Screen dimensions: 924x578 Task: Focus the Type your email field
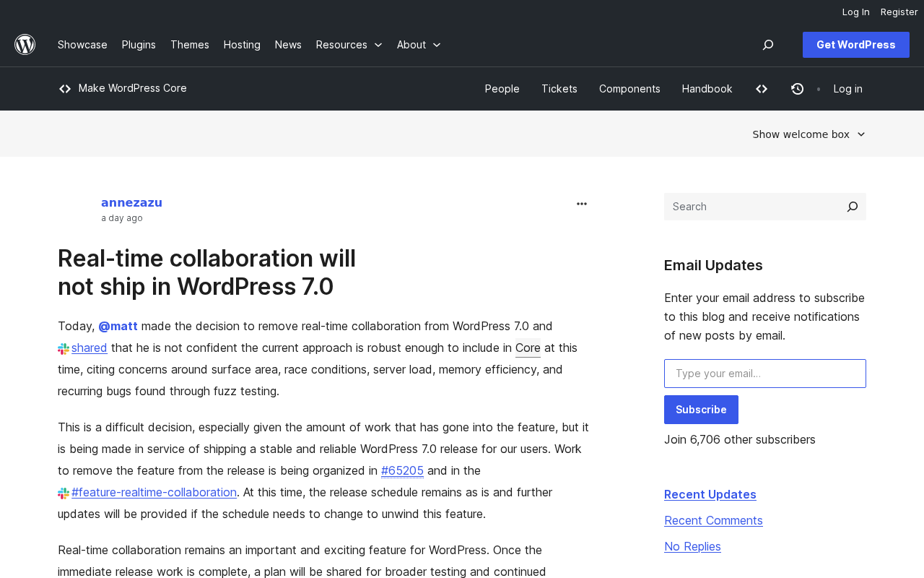[x=765, y=374]
